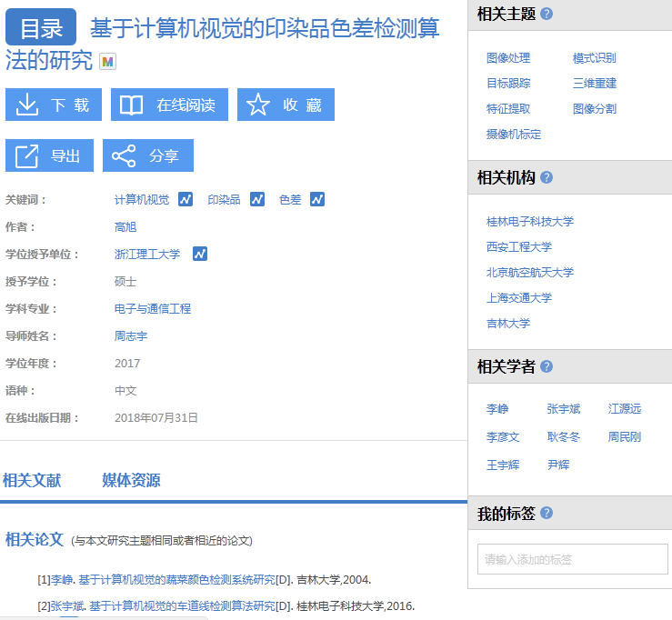Open scholar 尹辉
Screen dimensions: 672x620
(x=558, y=465)
